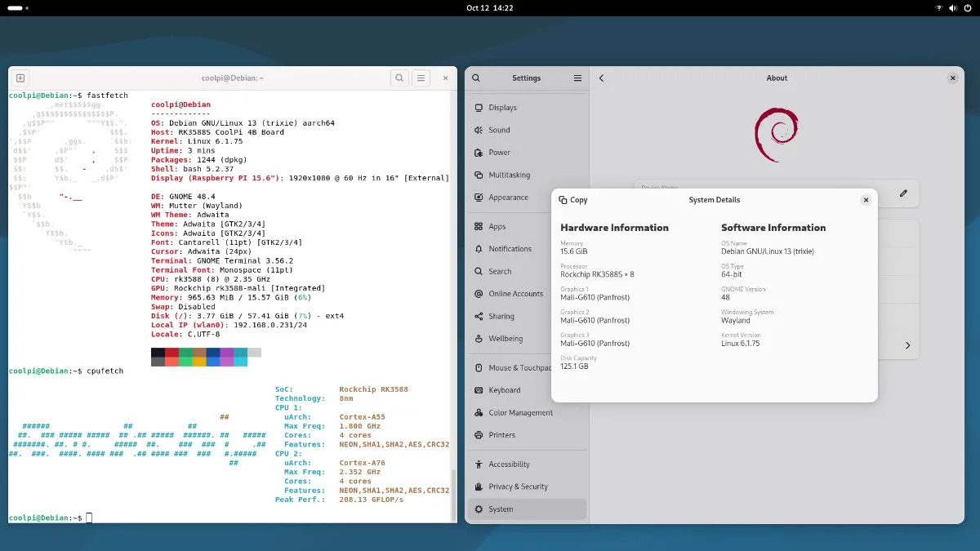Click the pencil icon to rename device
The image size is (980, 551).
[x=903, y=193]
